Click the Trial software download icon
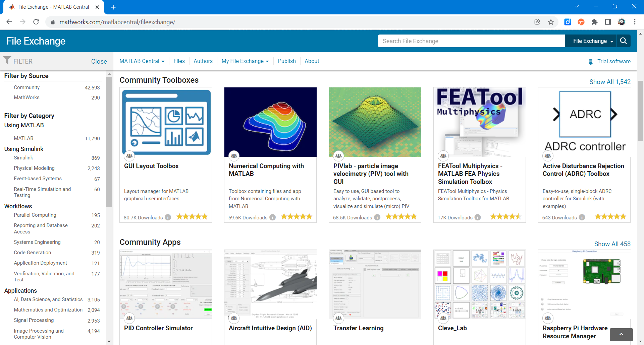Image resolution: width=644 pixels, height=345 pixels. click(591, 62)
